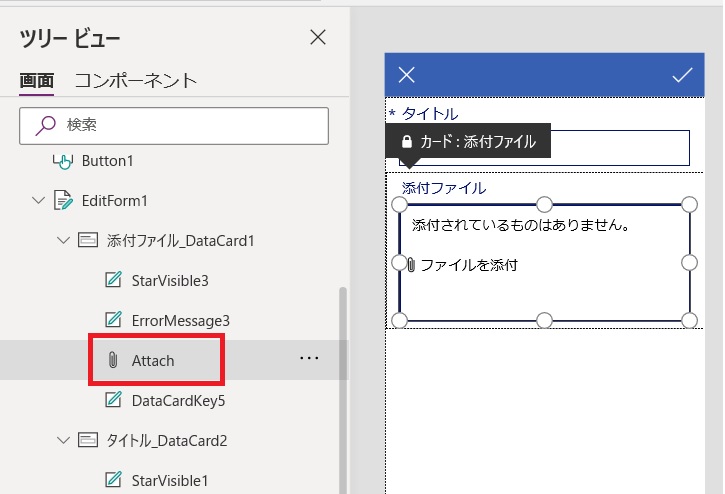Select 添付ファイル_DataCard1 tree item
Screen dimensions: 725x494
181,241
